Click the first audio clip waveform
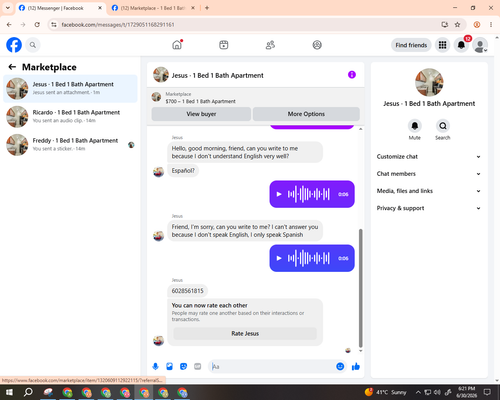The image size is (500, 400). click(x=309, y=194)
